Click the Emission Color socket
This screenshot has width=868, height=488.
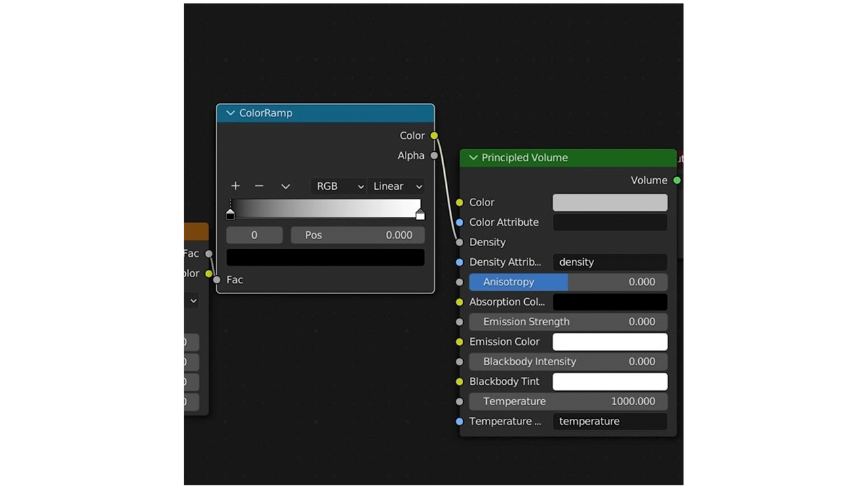coord(460,342)
